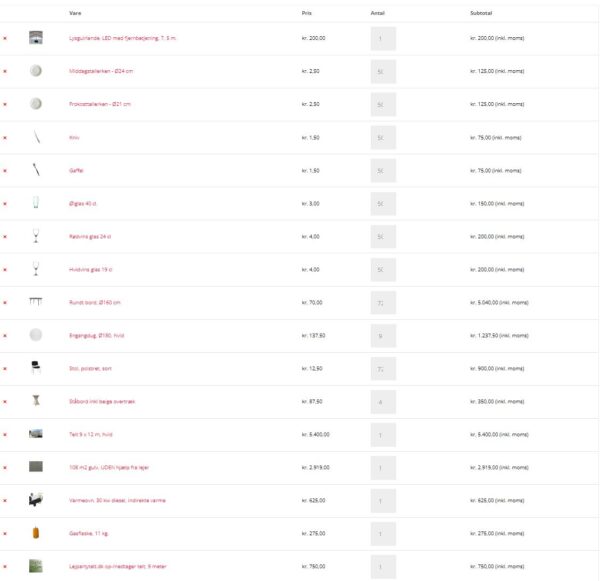Select the quantity box for Rødvins glas

(x=383, y=237)
